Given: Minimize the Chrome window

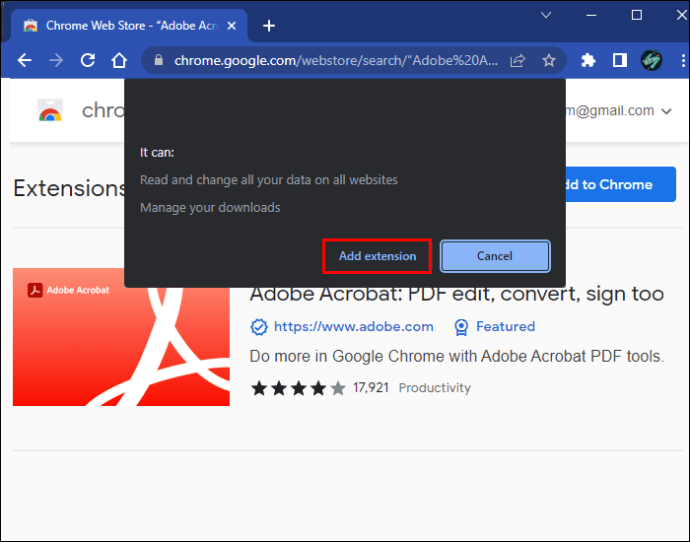Looking at the screenshot, I should tap(591, 15).
